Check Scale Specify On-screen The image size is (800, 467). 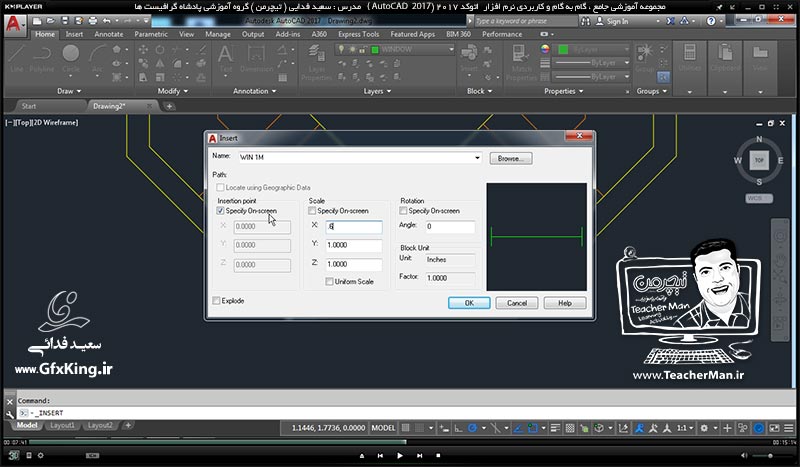tap(312, 211)
